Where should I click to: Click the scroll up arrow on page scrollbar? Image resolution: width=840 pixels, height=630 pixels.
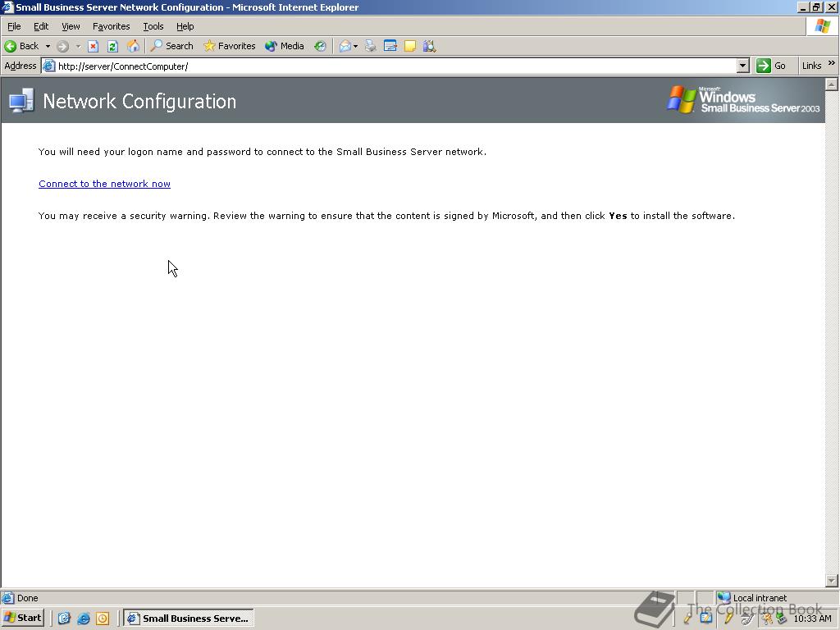point(832,84)
